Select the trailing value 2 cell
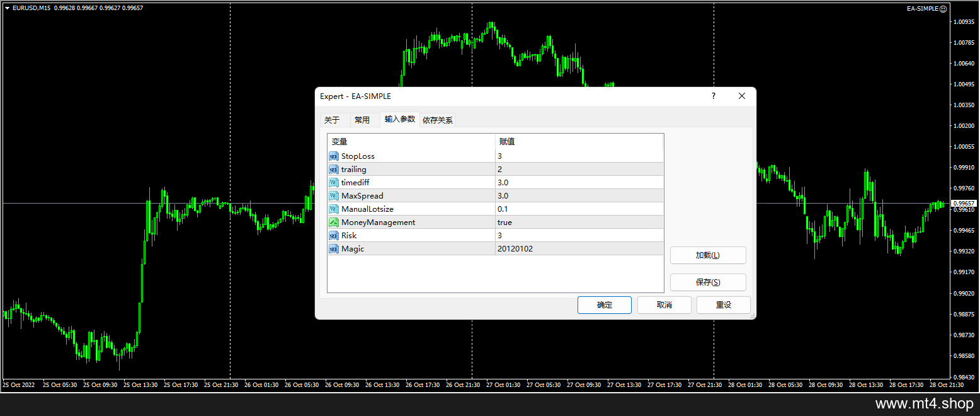980x416 pixels. click(x=579, y=169)
